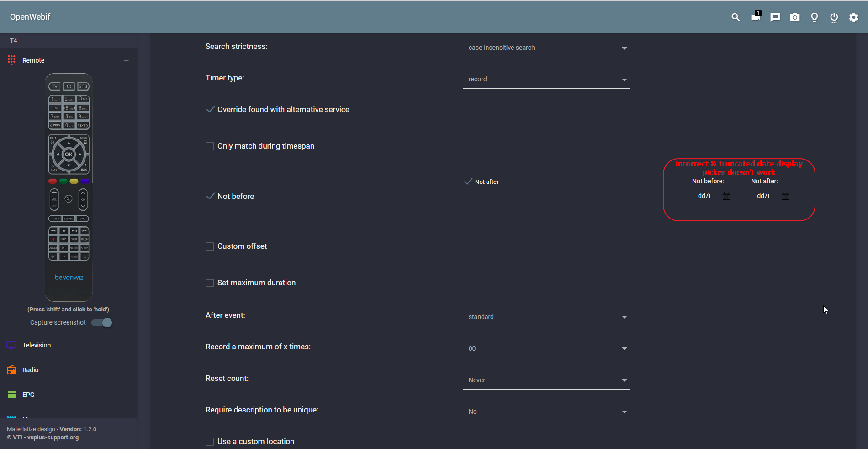Uncheck the Not before option

210,196
